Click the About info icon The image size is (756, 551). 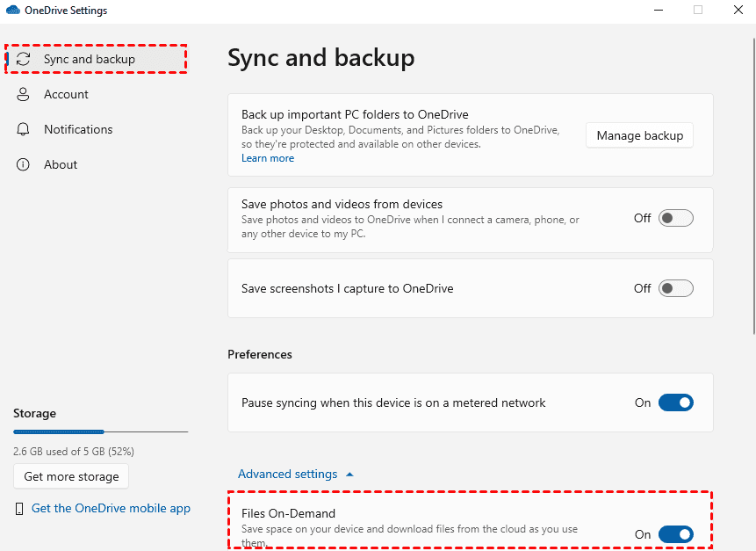(x=25, y=164)
